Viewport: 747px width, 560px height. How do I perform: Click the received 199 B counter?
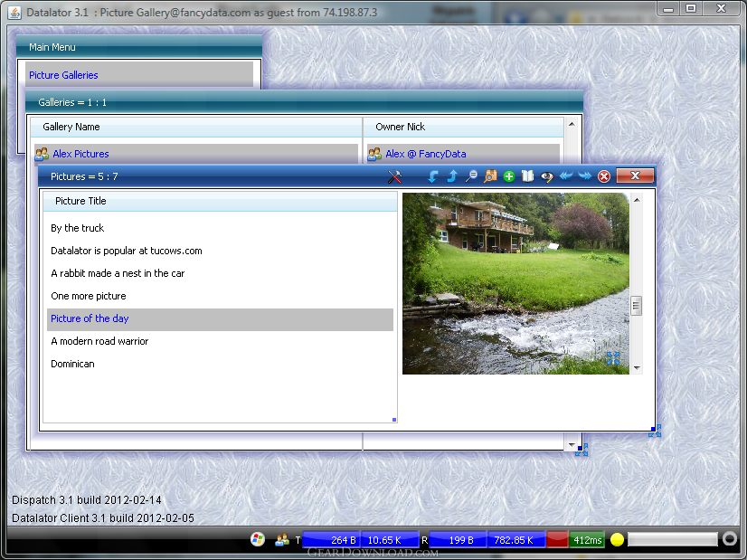click(x=458, y=539)
